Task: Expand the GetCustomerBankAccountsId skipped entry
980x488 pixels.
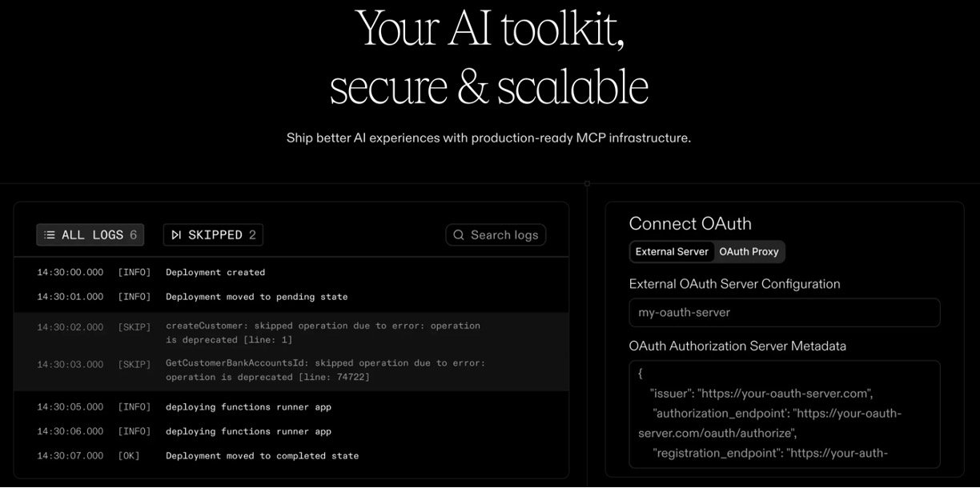Action: [325, 370]
